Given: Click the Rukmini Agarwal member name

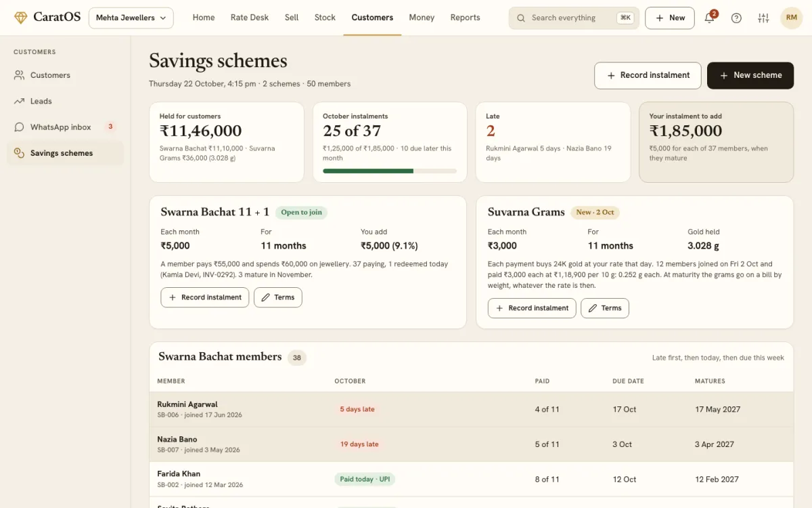Looking at the screenshot, I should pos(187,404).
